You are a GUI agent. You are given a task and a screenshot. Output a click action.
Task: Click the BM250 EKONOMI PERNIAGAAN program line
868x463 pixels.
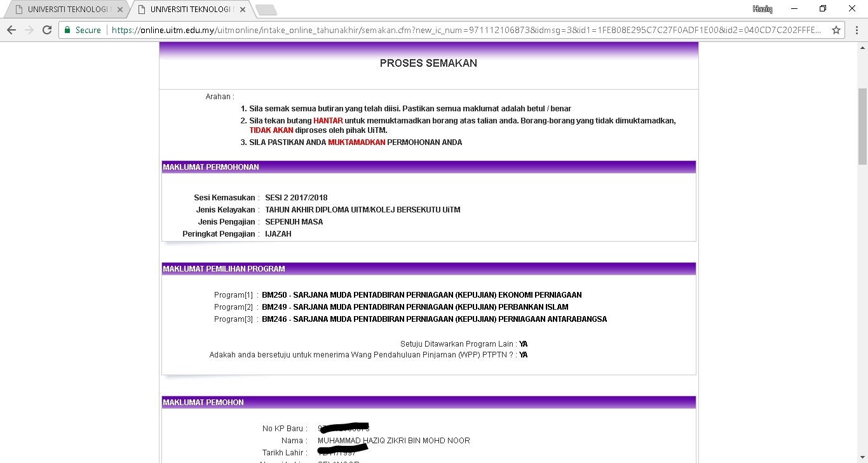pyautogui.click(x=422, y=295)
